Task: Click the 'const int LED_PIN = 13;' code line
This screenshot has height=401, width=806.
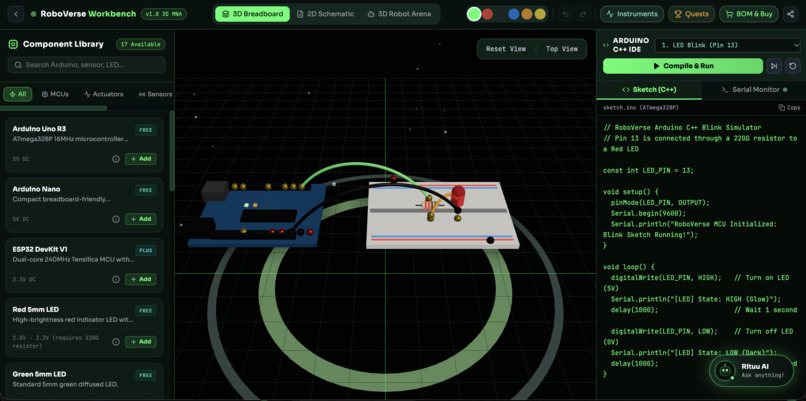Action: point(648,170)
